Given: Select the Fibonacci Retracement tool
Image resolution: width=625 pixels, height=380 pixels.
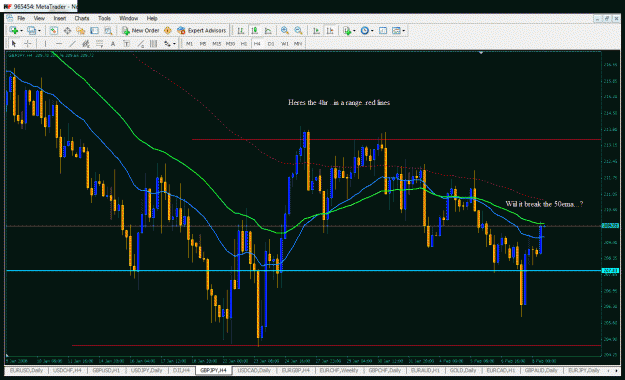Looking at the screenshot, I should pos(99,44).
